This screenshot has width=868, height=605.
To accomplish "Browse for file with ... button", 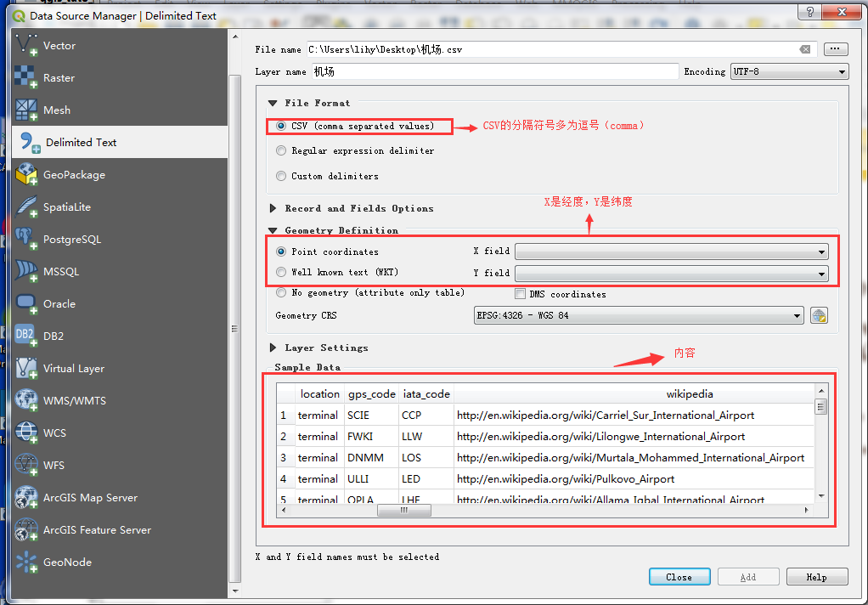I will coord(836,49).
